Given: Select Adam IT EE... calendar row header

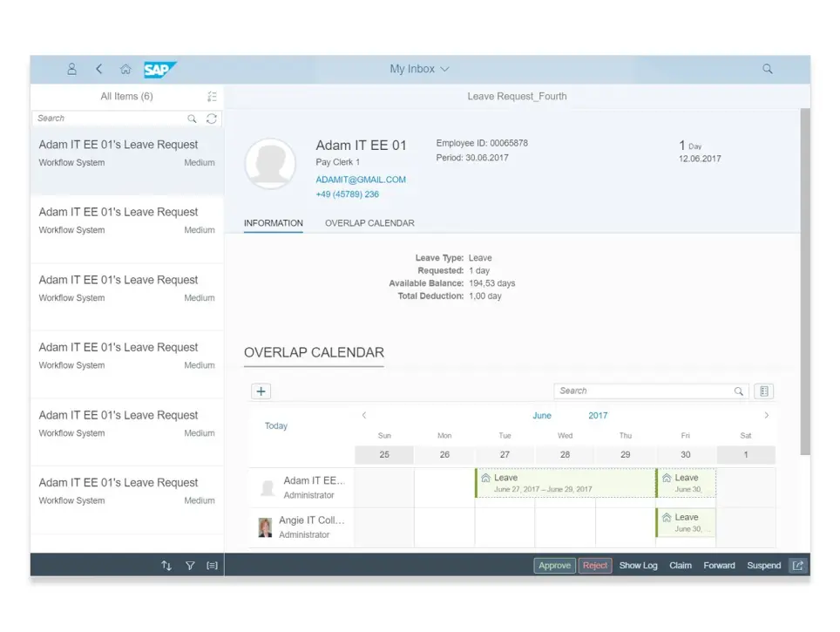Looking at the screenshot, I should (x=302, y=488).
